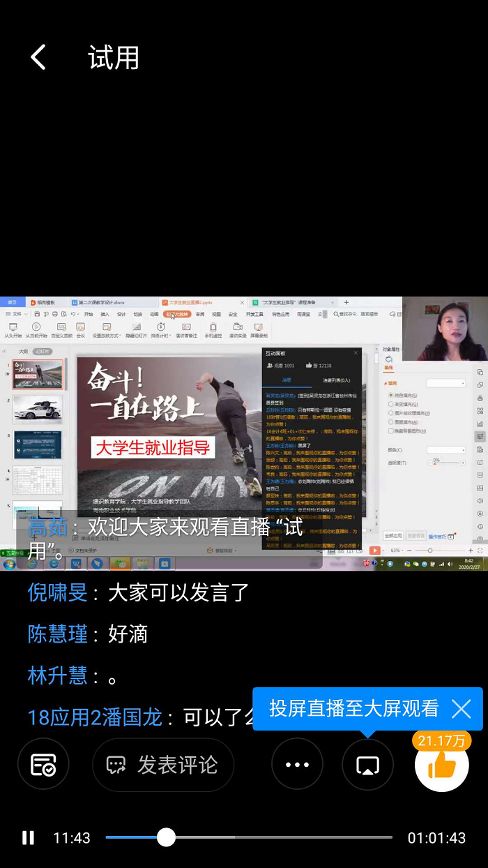The width and height of the screenshot is (488, 868).
Task: Open the three-dots more options button
Action: point(297,765)
